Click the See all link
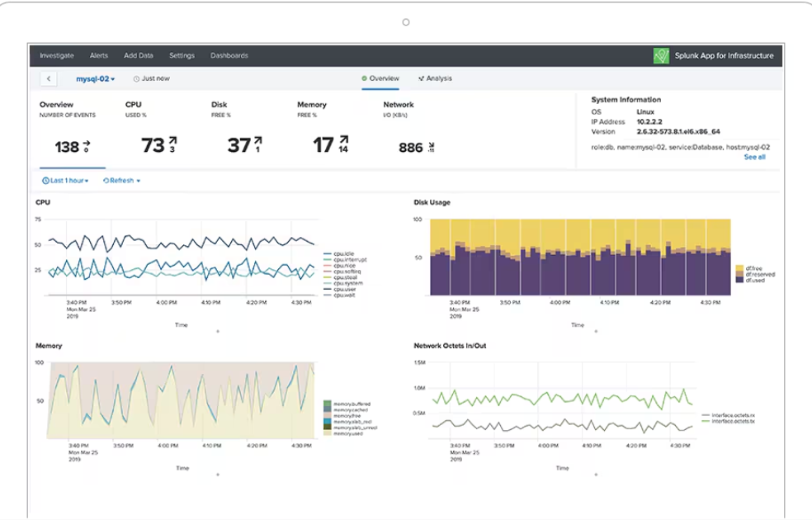Viewport: 812px width, 520px height. click(754, 157)
